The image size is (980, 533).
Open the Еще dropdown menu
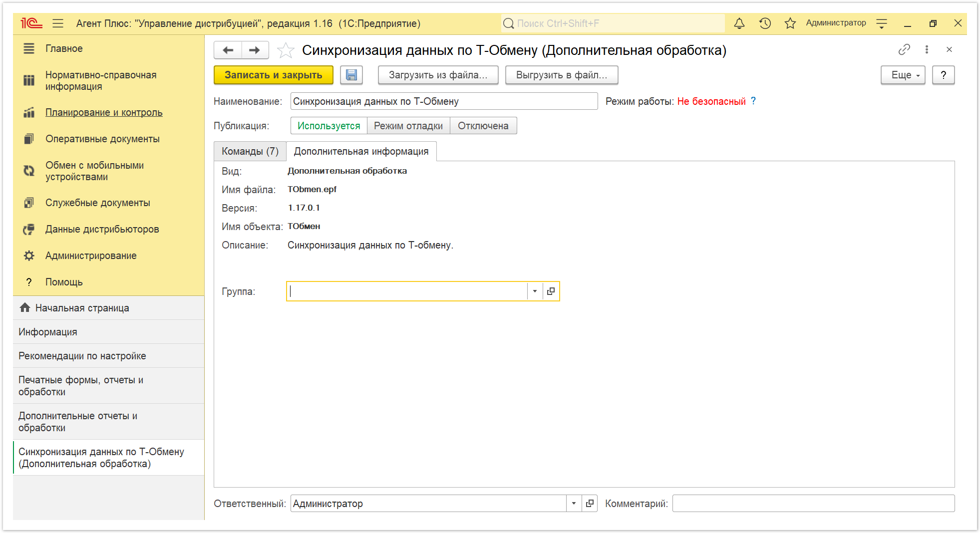point(903,75)
